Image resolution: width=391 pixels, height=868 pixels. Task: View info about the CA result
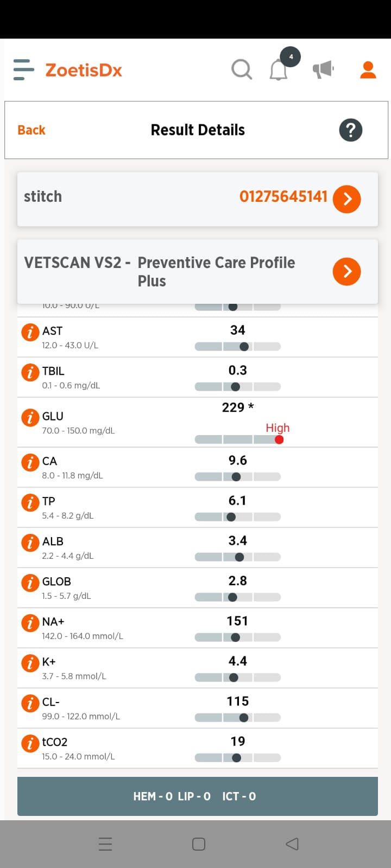coord(30,462)
